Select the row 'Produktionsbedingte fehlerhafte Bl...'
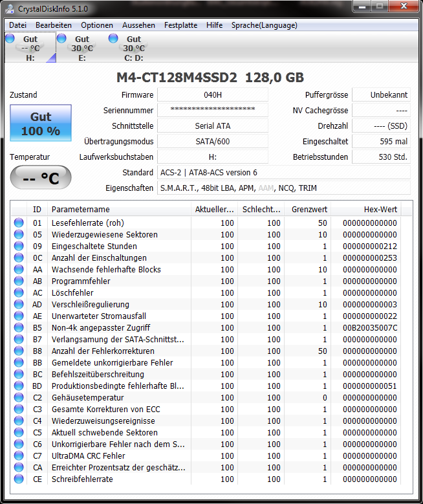Image resolution: width=423 pixels, height=504 pixels. click(x=206, y=386)
